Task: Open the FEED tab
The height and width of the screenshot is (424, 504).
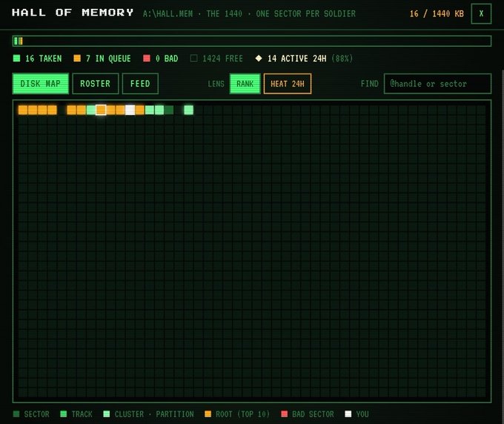Action: pos(140,84)
